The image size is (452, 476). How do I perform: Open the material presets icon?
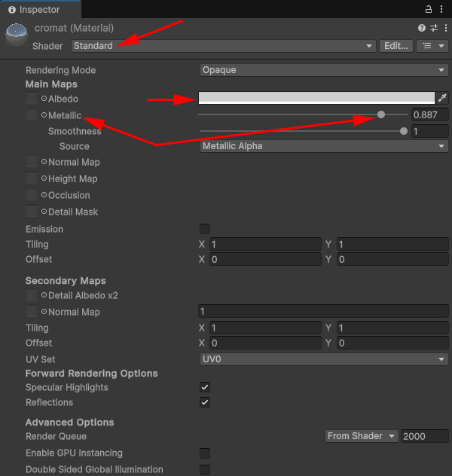432,28
